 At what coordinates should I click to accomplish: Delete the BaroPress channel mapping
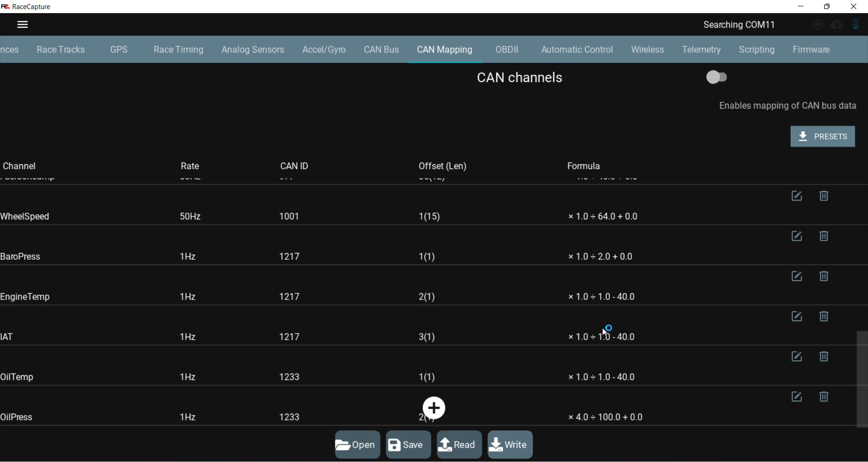pyautogui.click(x=824, y=237)
